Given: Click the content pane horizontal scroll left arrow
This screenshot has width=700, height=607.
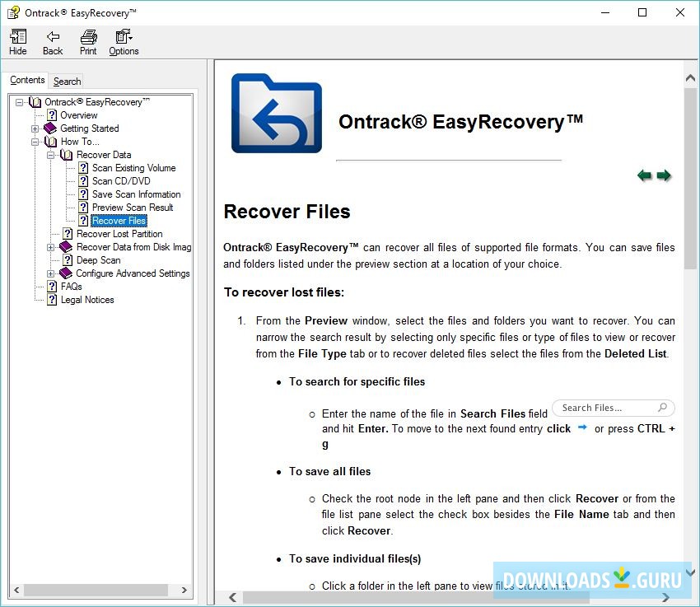Looking at the screenshot, I should click(232, 597).
